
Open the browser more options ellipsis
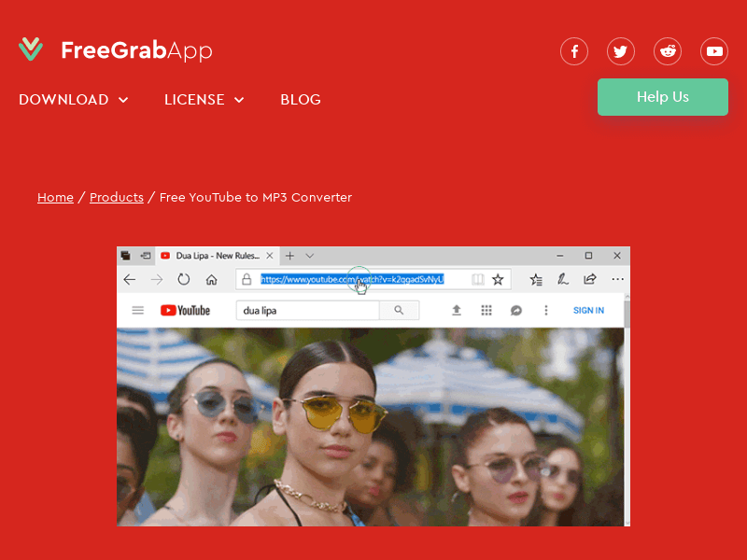(617, 279)
